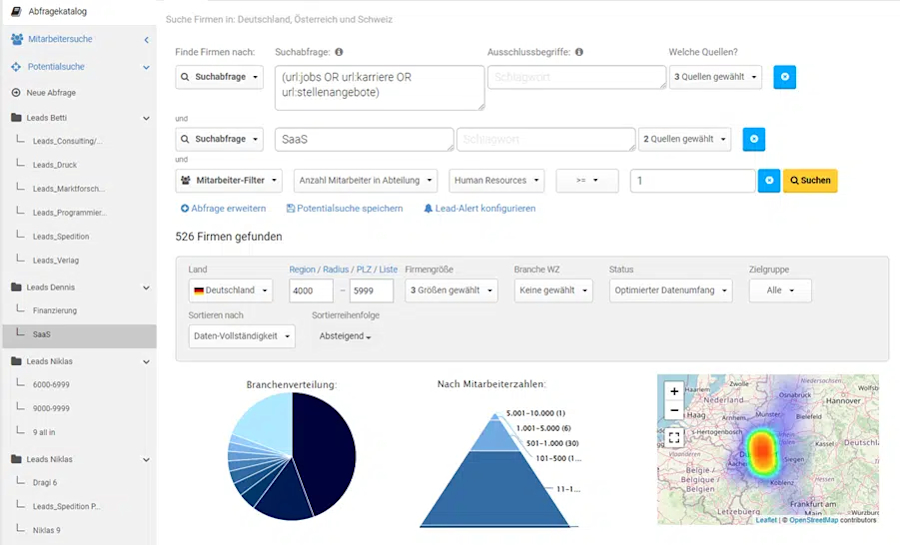Screen dimensions: 900x545
Task: Collapse the Leads Dennis folder chevron
Action: pos(146,287)
